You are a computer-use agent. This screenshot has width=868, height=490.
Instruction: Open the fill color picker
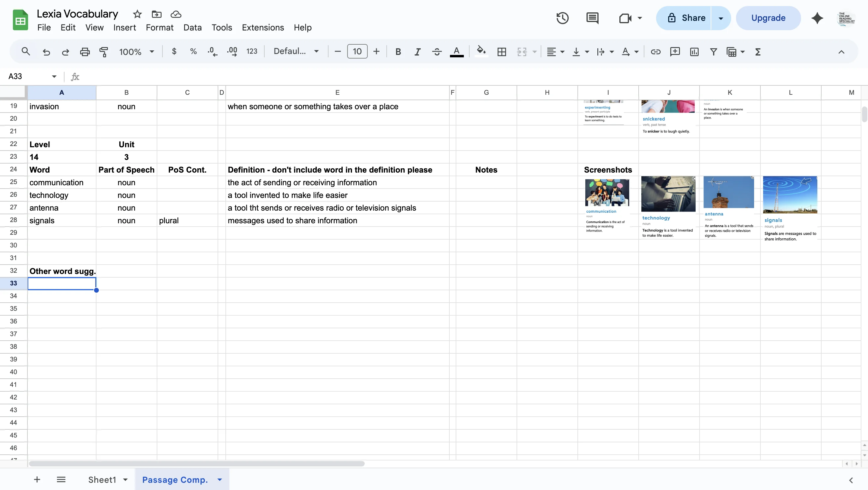[481, 51]
